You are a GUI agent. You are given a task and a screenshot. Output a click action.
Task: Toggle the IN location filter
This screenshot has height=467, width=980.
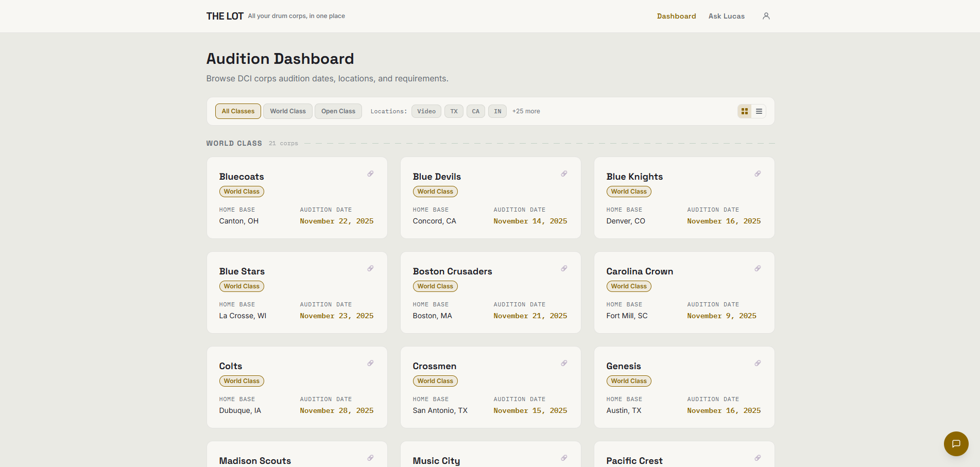[x=497, y=111]
